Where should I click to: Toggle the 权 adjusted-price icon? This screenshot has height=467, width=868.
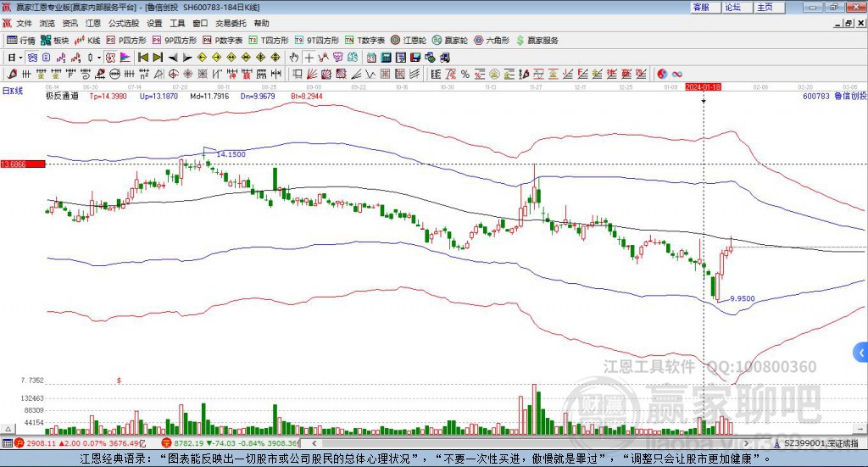point(111,58)
